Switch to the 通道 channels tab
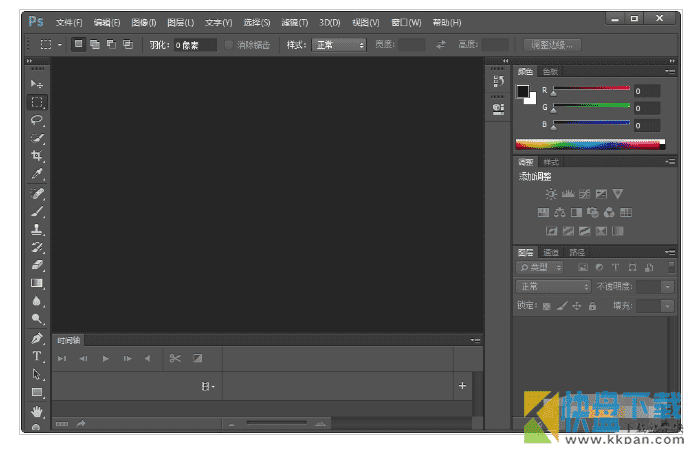Screen dimensions: 689x449 pyautogui.click(x=551, y=252)
